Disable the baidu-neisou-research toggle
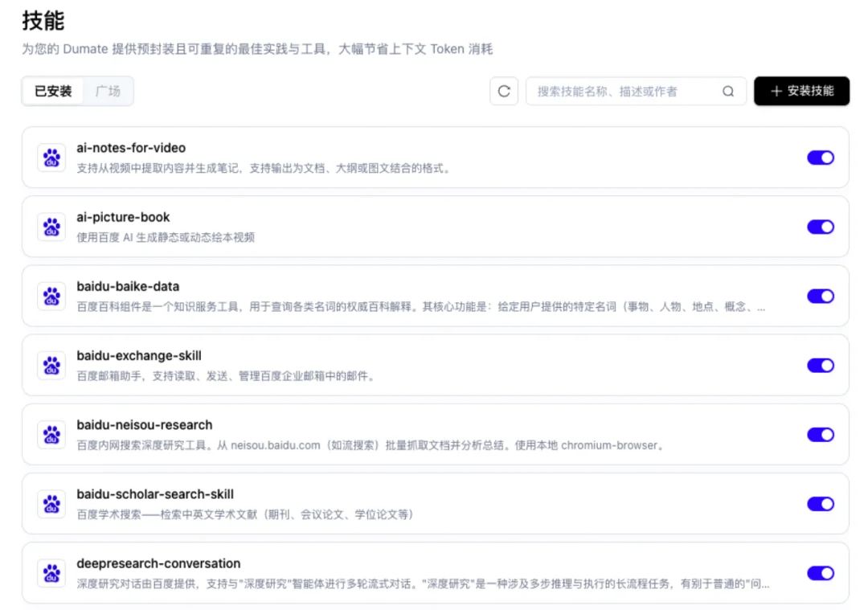The height and width of the screenshot is (610, 868). click(x=821, y=435)
